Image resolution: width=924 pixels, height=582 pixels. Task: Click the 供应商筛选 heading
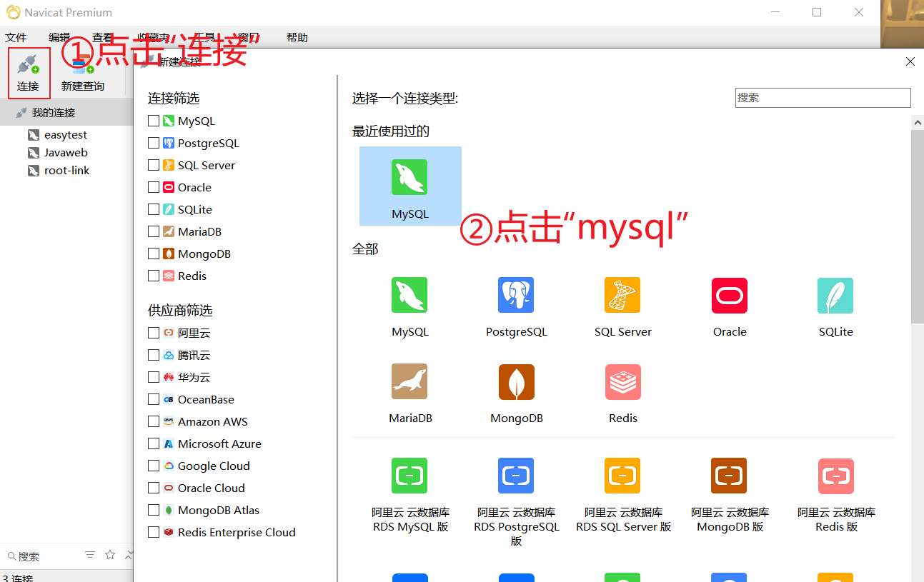(180, 311)
